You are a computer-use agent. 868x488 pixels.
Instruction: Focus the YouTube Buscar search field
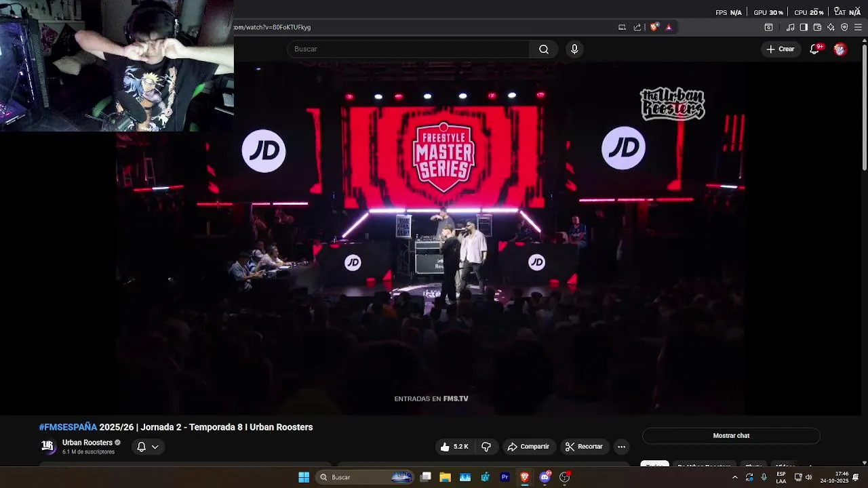(x=408, y=49)
